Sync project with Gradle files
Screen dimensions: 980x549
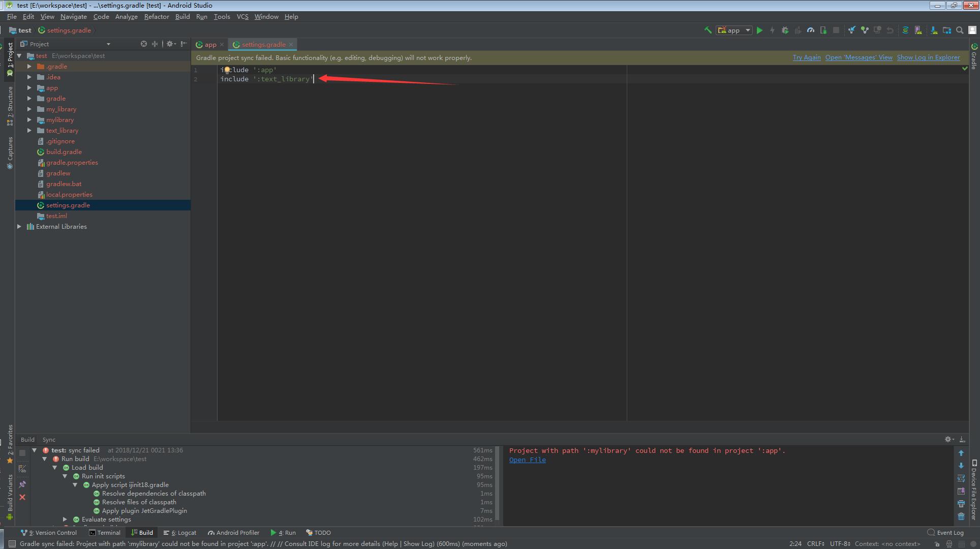pyautogui.click(x=906, y=30)
